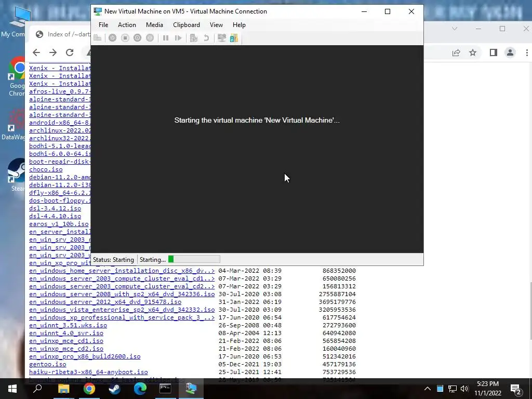532x399 pixels.
Task: Open the File menu in VM Connection
Action: click(103, 25)
